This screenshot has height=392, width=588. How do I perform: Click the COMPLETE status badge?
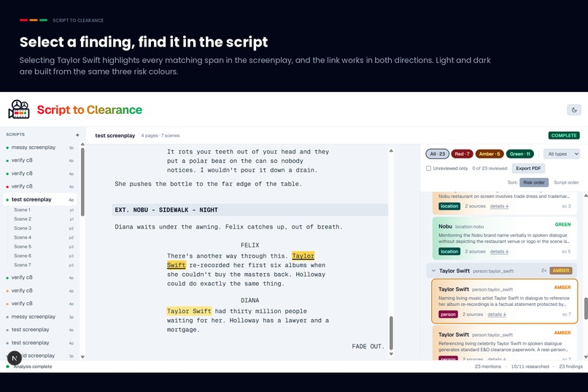pos(564,136)
